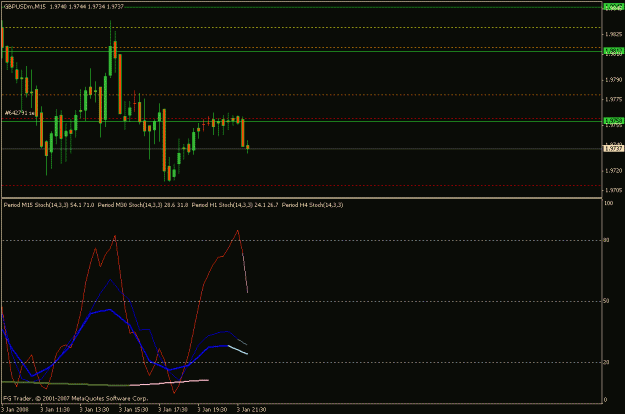
Task: Click the 1.9790 price scale label
Action: click(613, 80)
